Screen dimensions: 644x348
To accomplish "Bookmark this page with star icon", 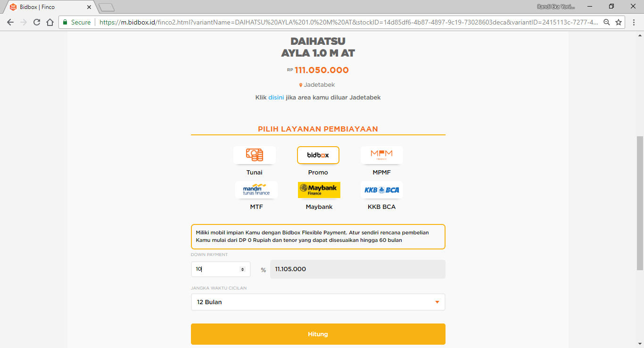I will click(x=619, y=22).
